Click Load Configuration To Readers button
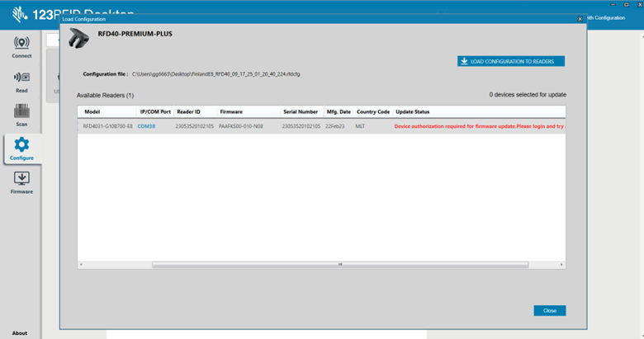644x339 pixels. coord(511,61)
